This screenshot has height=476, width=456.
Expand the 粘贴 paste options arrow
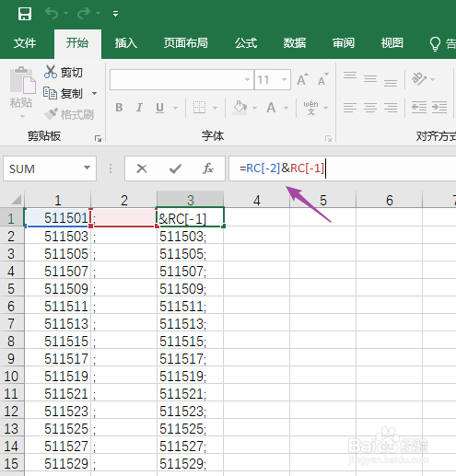point(22,116)
